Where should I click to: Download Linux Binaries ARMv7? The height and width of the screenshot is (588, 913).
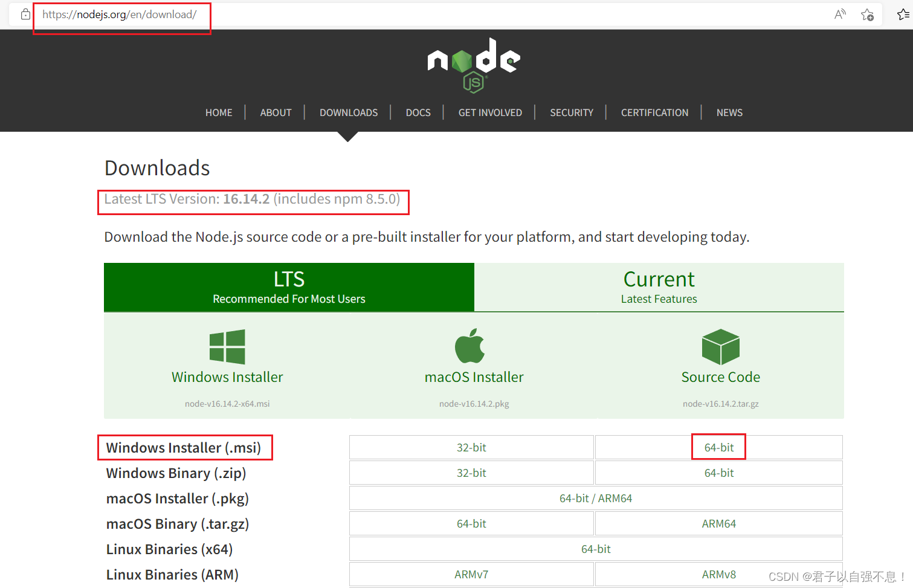pos(471,575)
